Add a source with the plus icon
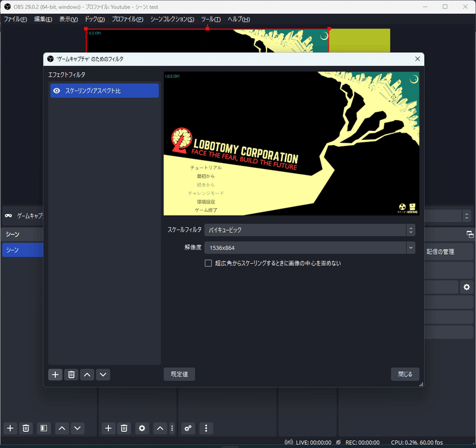476x448 pixels. [x=108, y=428]
